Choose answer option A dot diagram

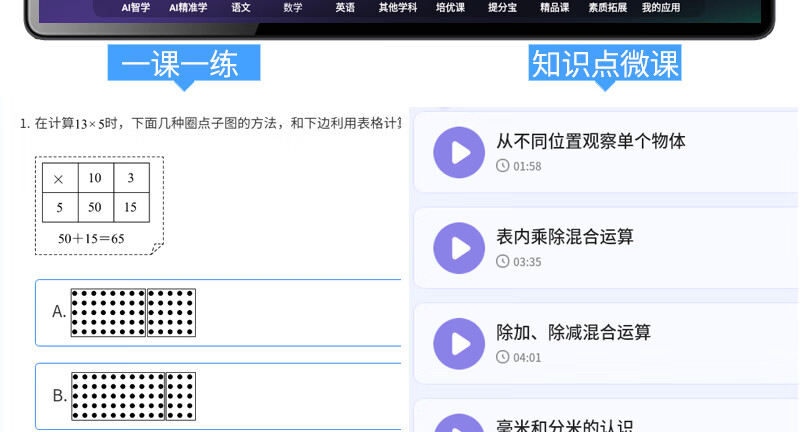tap(133, 312)
